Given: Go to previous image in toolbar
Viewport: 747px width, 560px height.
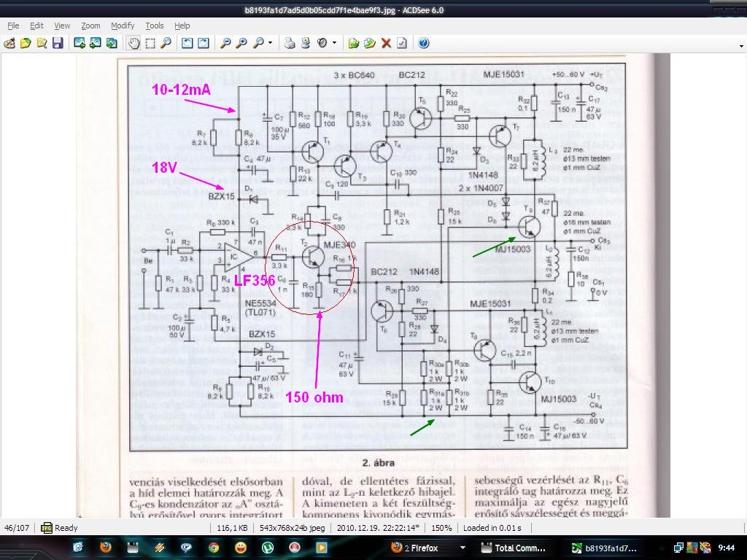Looking at the screenshot, I should [80, 43].
